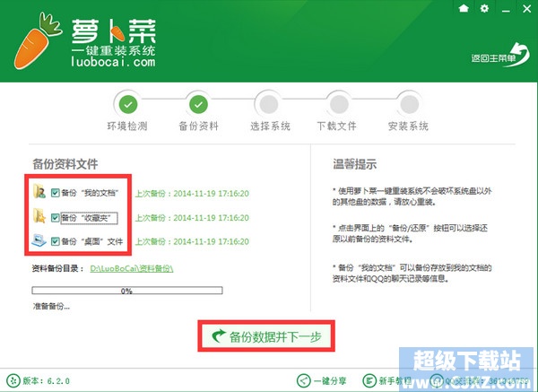The height and width of the screenshot is (392, 538).
Task: Click the 准备备份... status text
Action: pos(51,306)
